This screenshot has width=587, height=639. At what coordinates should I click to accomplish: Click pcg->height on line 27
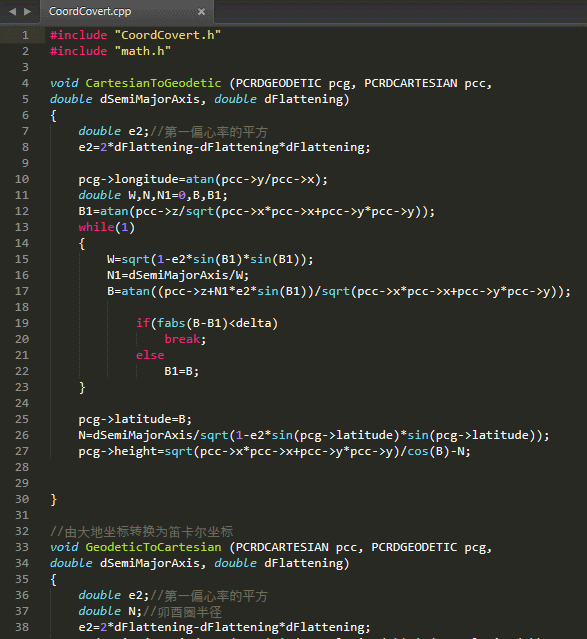[x=117, y=451]
